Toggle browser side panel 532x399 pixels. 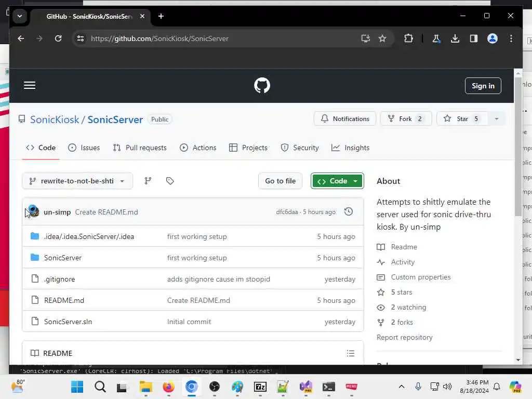coord(474,38)
